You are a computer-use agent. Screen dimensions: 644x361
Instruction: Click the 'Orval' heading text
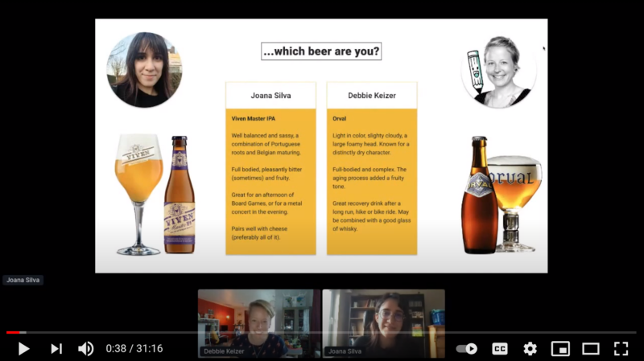tap(339, 118)
